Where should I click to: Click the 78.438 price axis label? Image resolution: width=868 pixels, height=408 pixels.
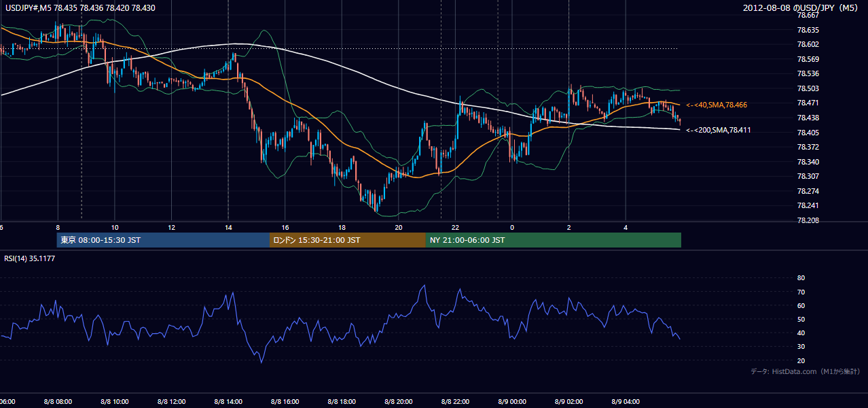click(808, 118)
